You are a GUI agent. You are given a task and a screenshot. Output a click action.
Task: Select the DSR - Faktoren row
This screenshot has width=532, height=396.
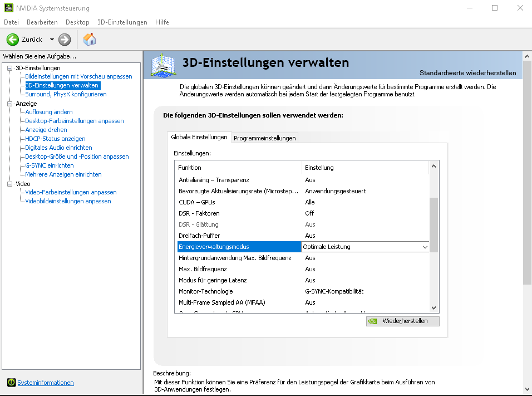303,213
